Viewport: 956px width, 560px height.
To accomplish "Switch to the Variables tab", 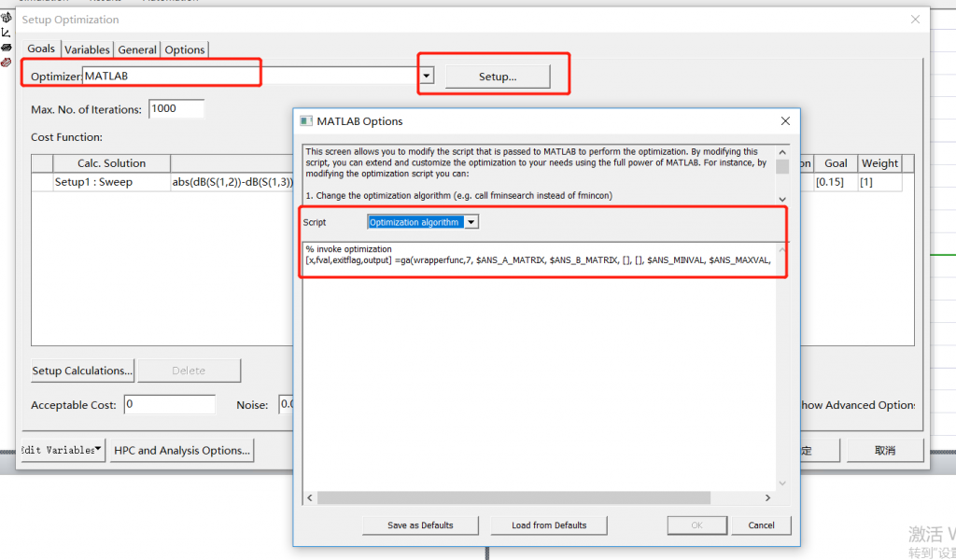I will (87, 49).
